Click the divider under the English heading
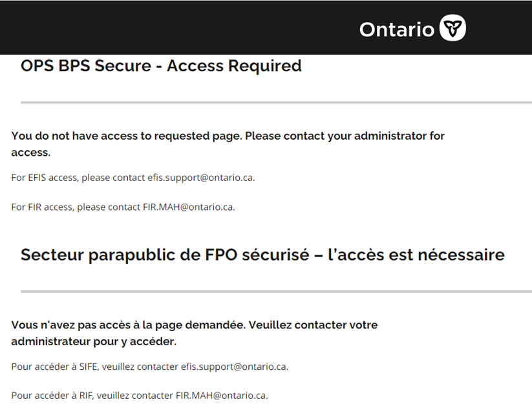 pyautogui.click(x=275, y=102)
